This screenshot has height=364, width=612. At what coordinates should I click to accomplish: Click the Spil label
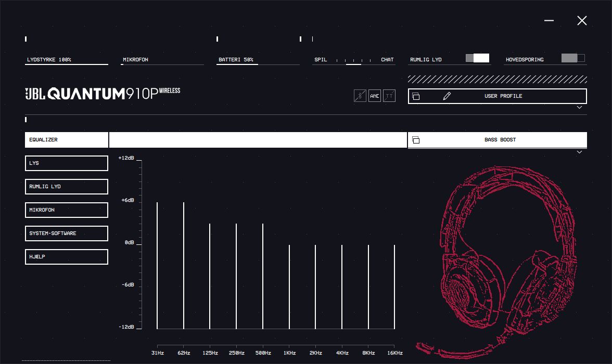(x=321, y=60)
